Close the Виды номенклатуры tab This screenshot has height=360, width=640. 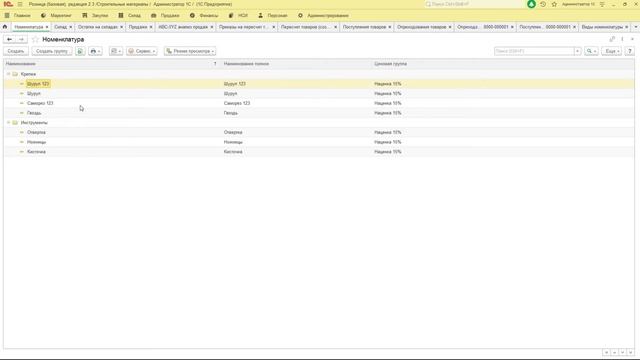(627, 27)
